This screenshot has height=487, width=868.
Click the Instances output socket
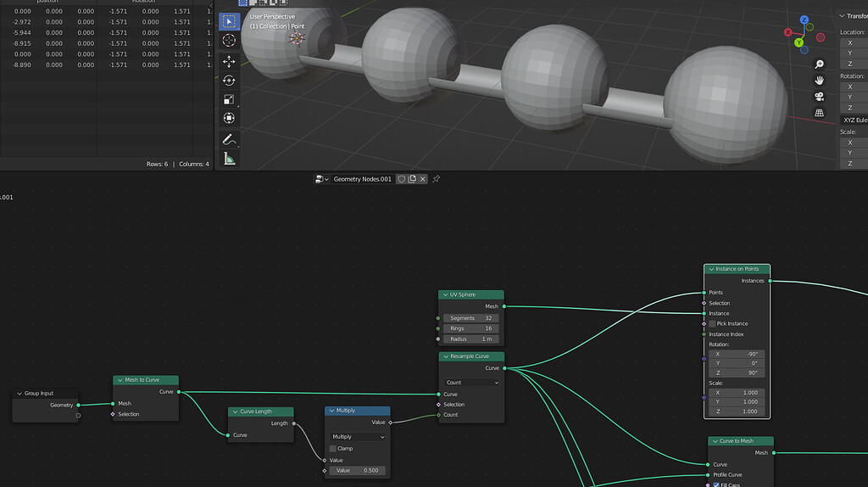click(770, 281)
